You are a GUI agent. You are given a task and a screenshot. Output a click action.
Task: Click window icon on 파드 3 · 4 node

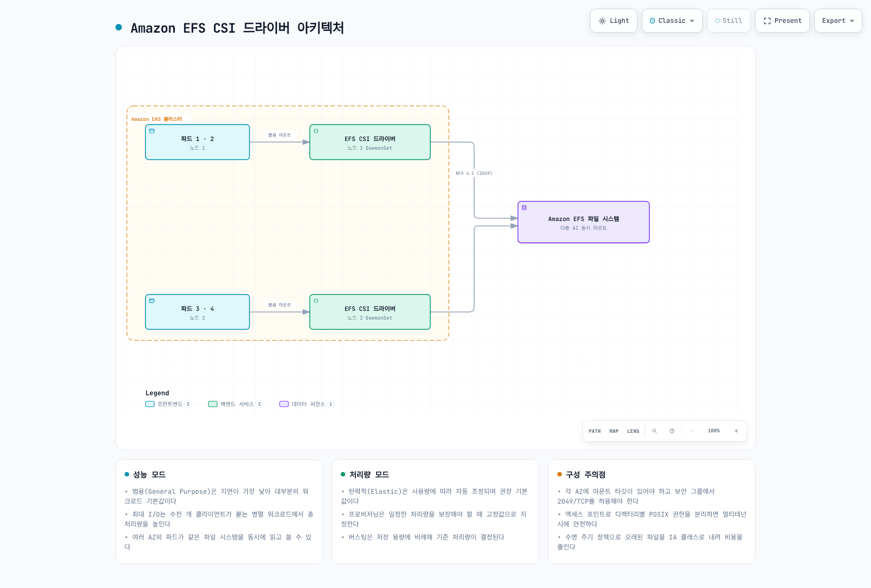[x=152, y=301]
